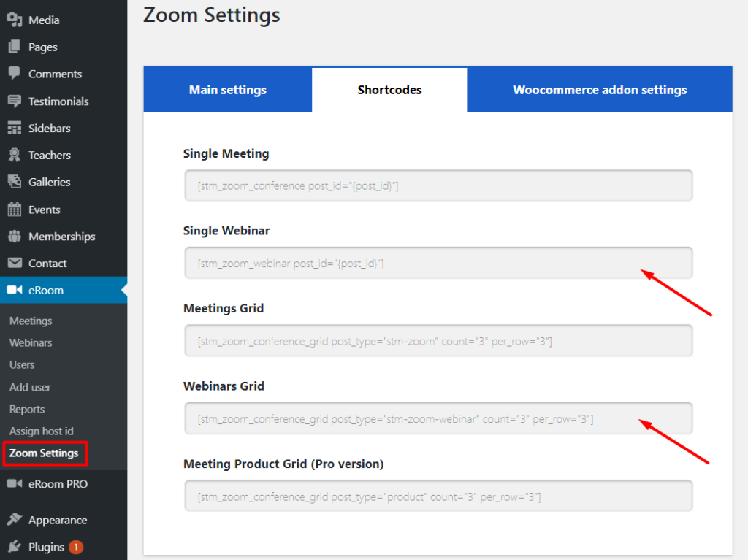The width and height of the screenshot is (748, 560).
Task: Open the Appearance menu item
Action: click(x=58, y=520)
